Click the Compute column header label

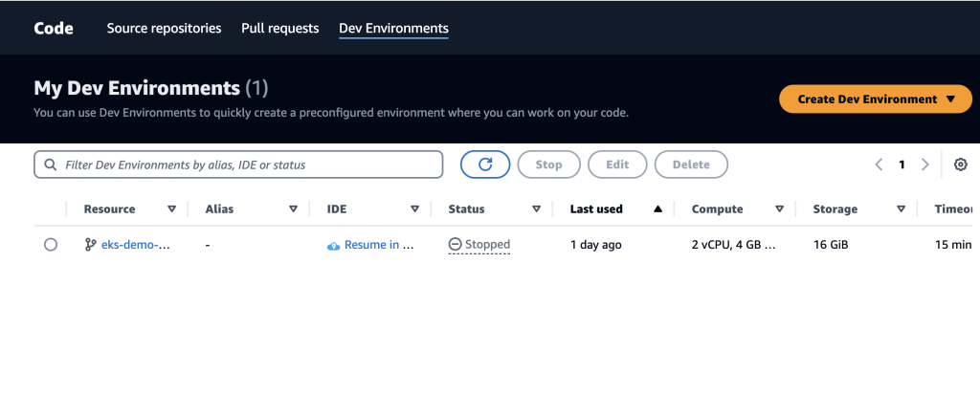[717, 209]
